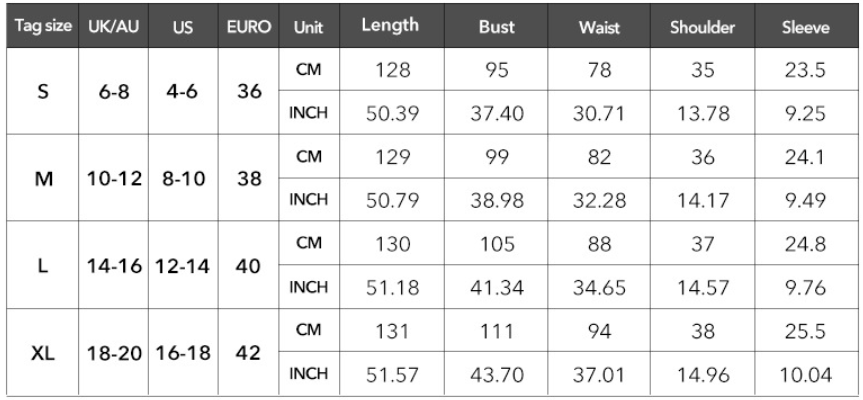Viewport: 863px width, 400px height.
Task: Click the UK/AU 10-12 cell
Action: click(x=114, y=178)
